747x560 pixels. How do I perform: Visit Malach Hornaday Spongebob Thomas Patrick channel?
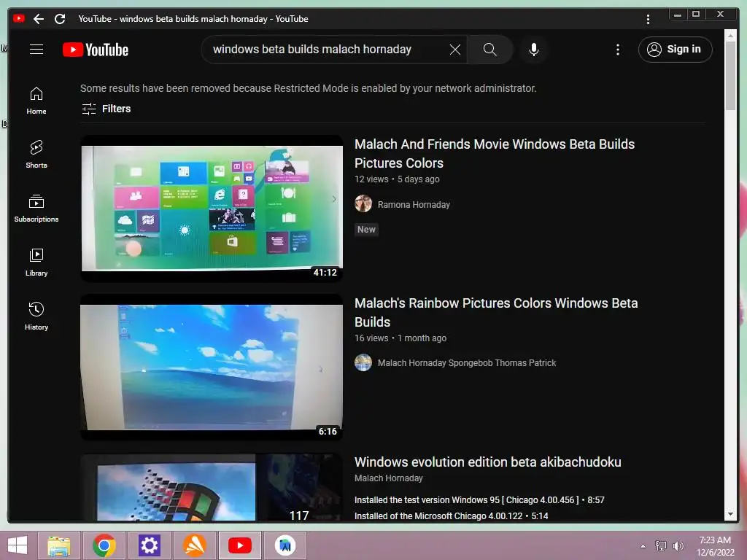[467, 363]
